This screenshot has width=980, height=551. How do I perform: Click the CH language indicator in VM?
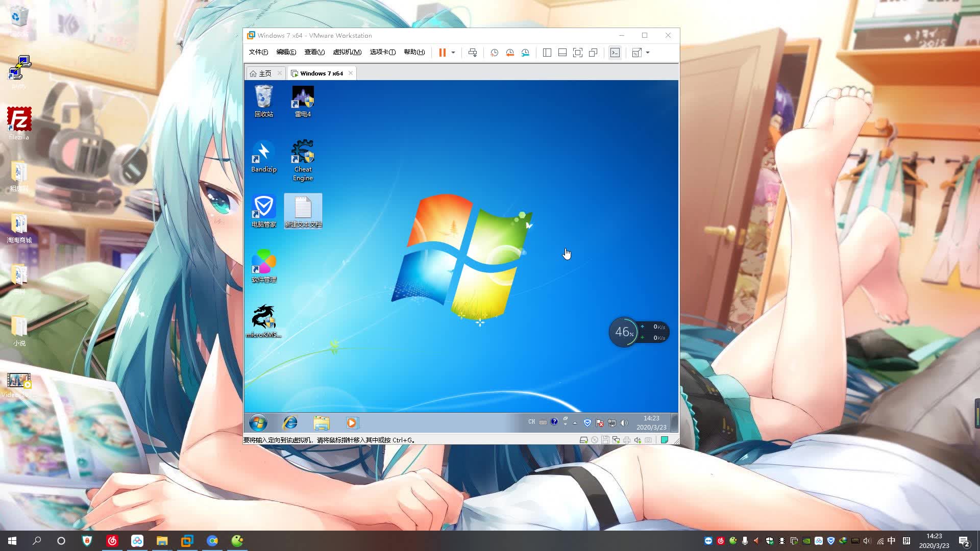pos(532,422)
